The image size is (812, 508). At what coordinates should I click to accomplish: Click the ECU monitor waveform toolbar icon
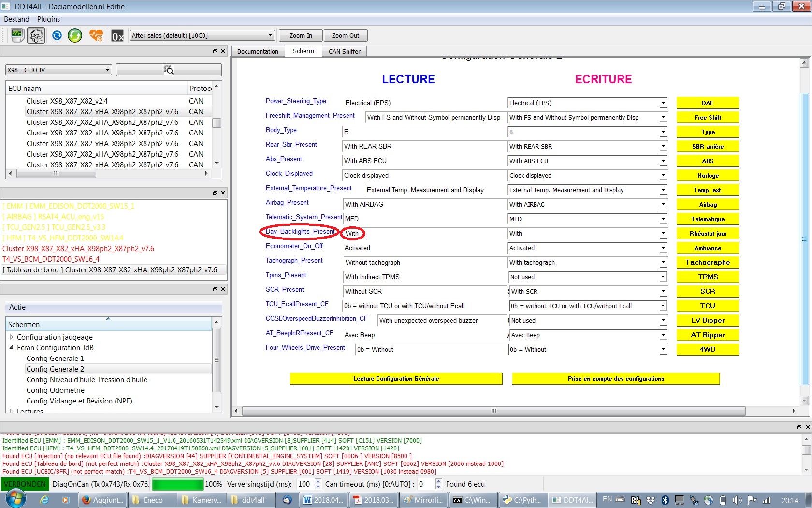point(17,35)
